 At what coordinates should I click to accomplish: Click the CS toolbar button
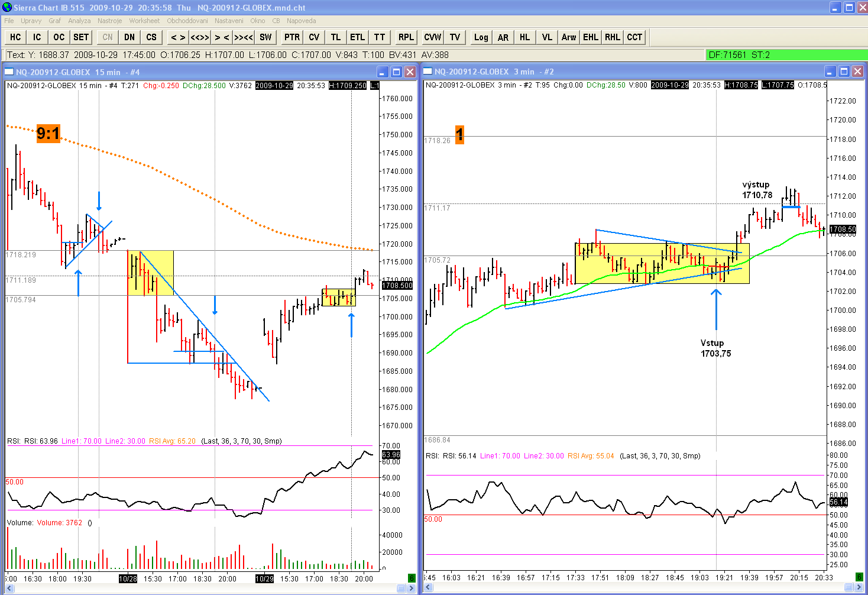tap(151, 37)
